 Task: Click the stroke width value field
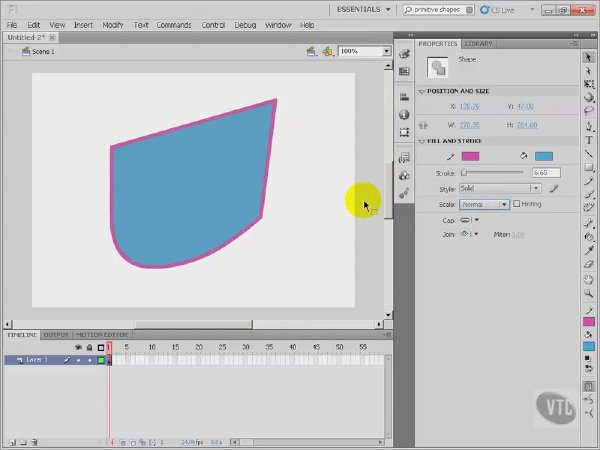546,173
